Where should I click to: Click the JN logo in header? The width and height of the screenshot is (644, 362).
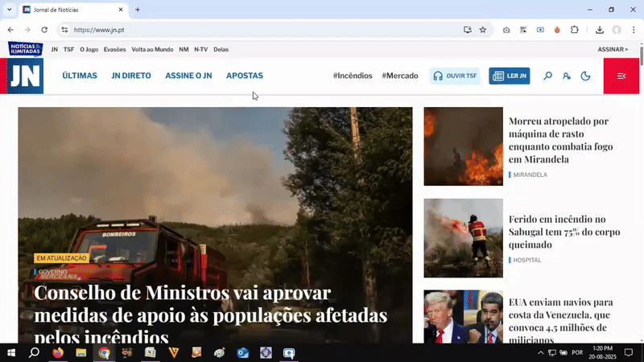tap(25, 76)
